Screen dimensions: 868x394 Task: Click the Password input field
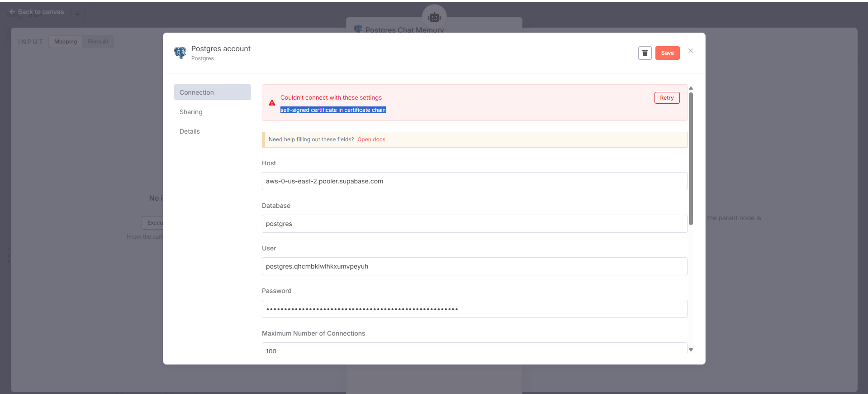click(474, 309)
